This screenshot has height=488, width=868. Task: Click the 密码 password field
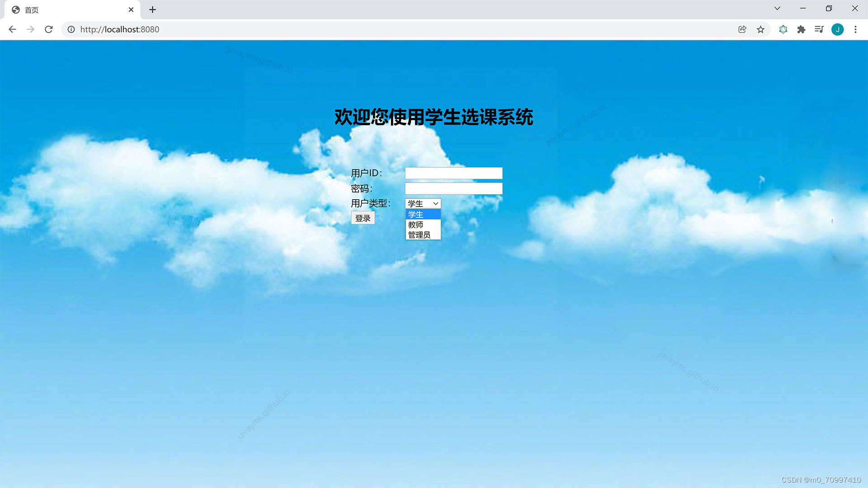coord(453,188)
